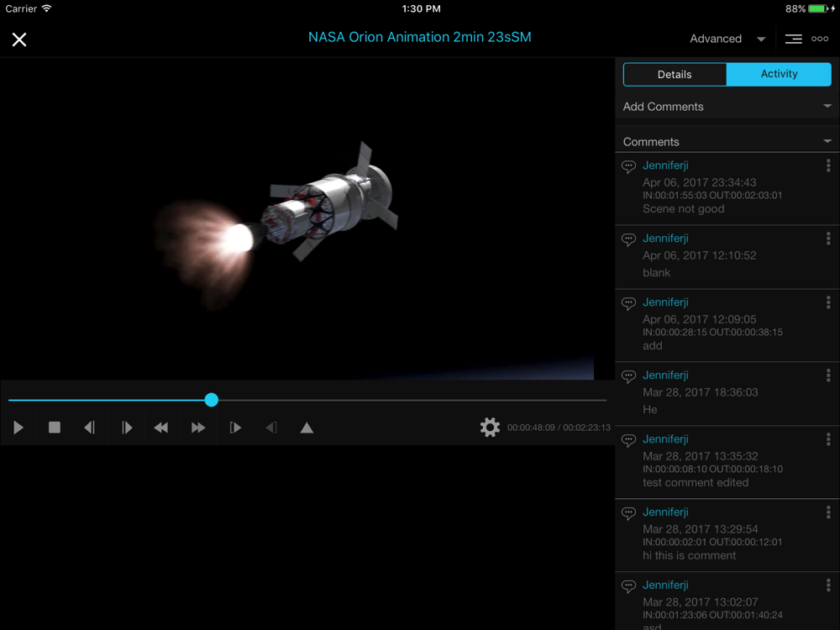
Task: Set the mark-out point
Action: point(271,428)
